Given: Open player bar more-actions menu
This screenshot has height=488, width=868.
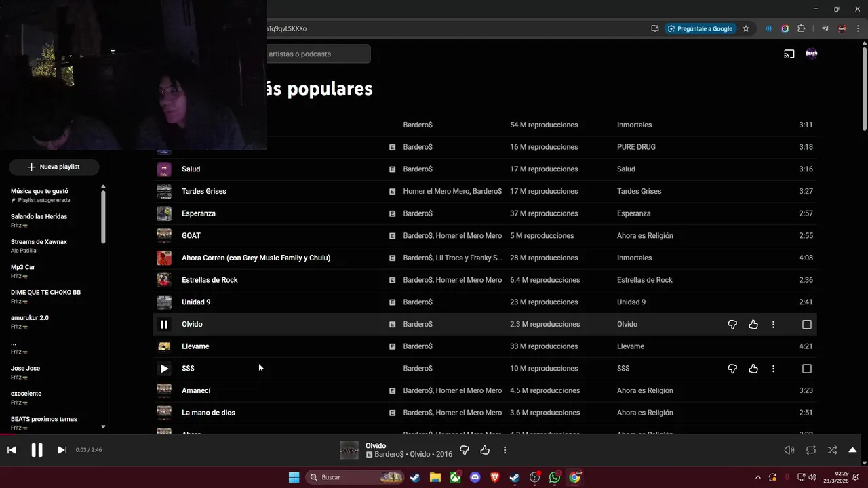Looking at the screenshot, I should pos(505,450).
